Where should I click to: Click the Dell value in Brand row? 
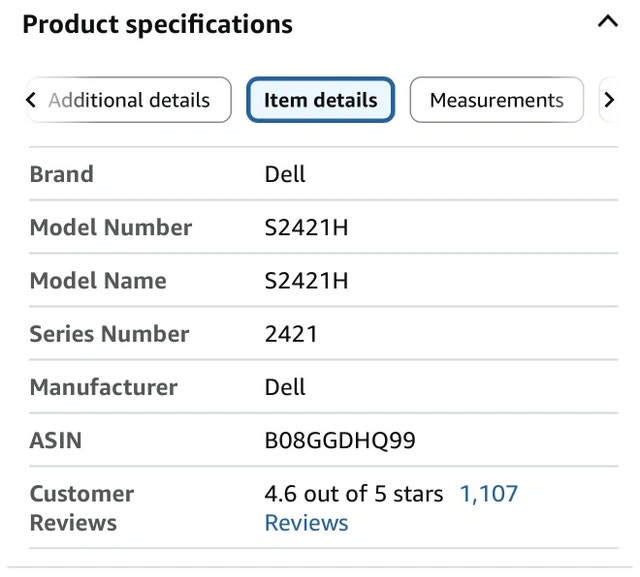tap(285, 174)
